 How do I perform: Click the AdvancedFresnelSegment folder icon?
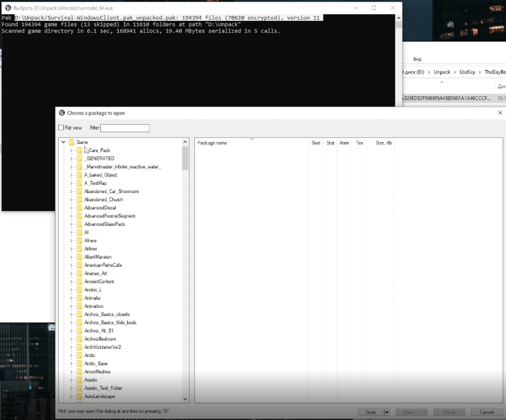(79, 216)
